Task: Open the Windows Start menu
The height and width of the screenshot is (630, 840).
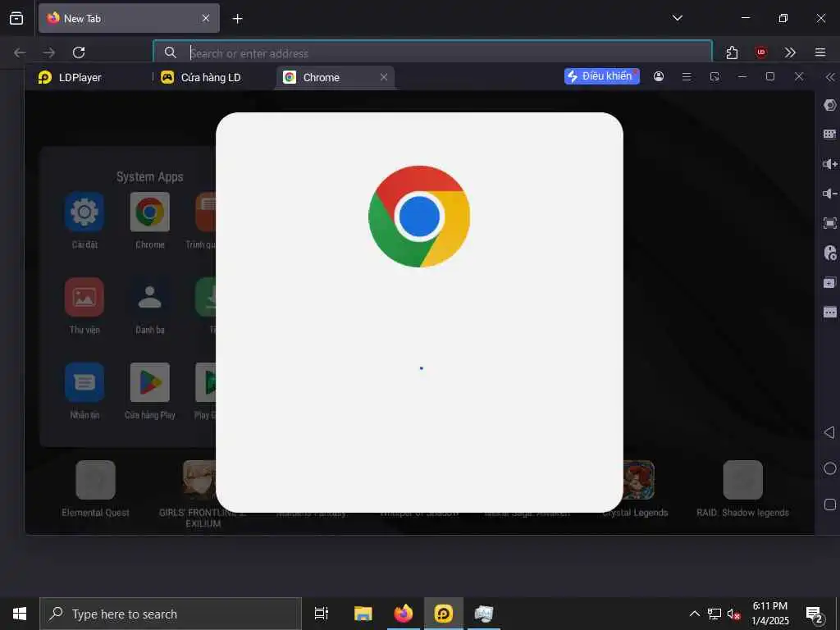Action: click(20, 614)
